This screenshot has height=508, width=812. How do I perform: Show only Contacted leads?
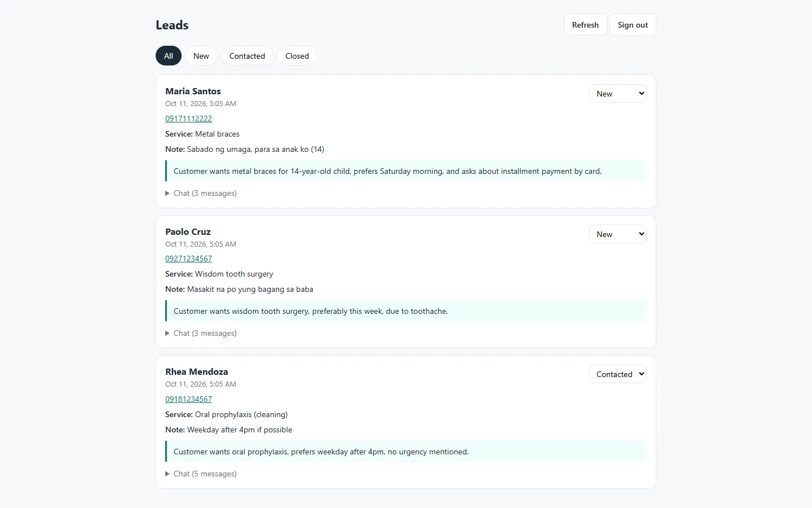point(247,56)
